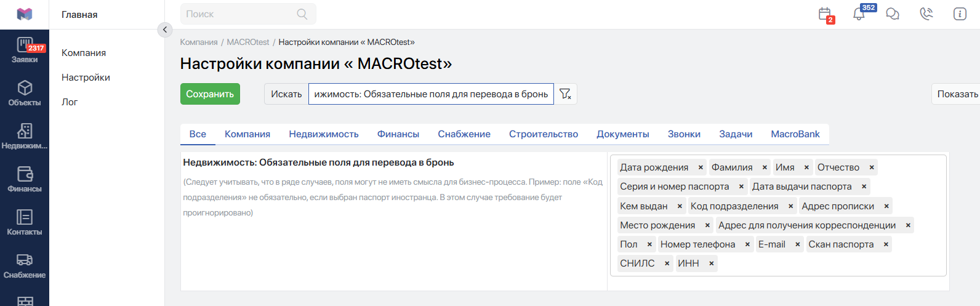Viewport: 980px width, 306px height.
Task: Switch to the Финансы tab
Action: (x=398, y=134)
